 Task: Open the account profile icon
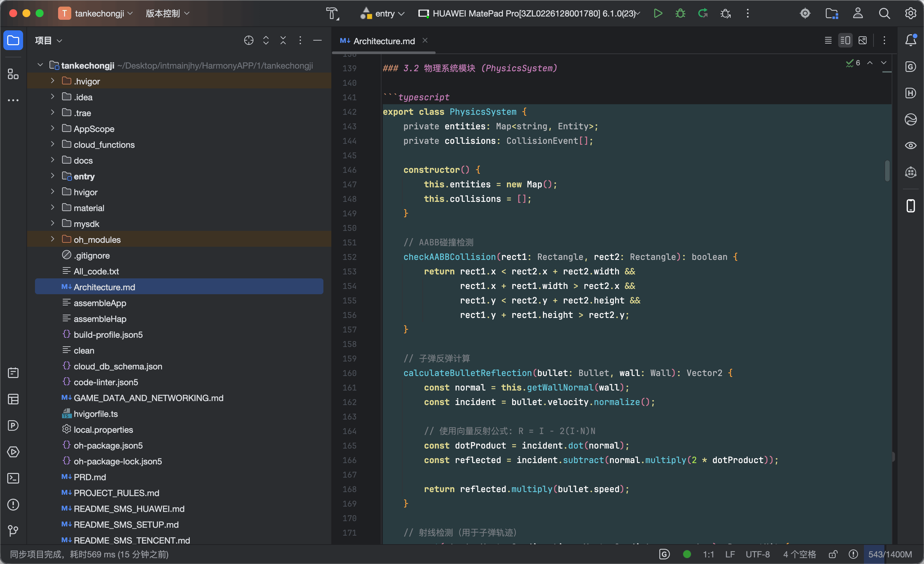coord(858,14)
